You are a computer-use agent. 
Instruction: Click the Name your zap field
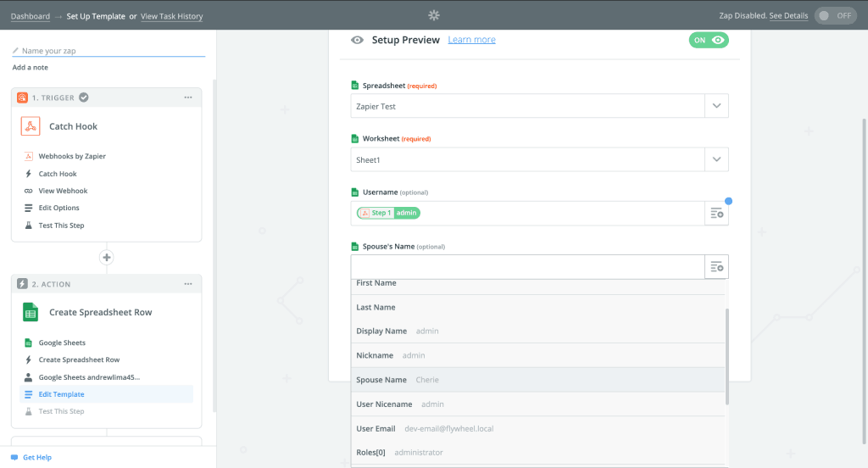coord(108,50)
